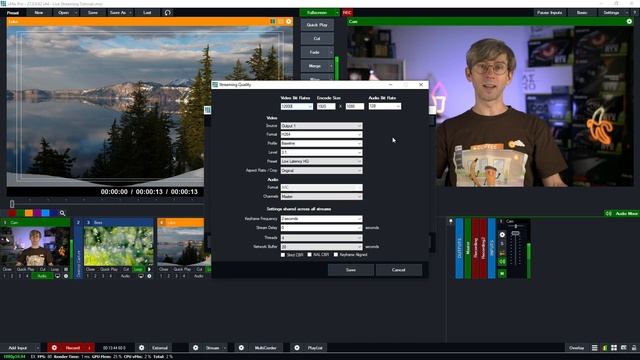Click the grid layout icon at bottom right
Image resolution: width=640 pixels, height=360 pixels.
[x=614, y=348]
